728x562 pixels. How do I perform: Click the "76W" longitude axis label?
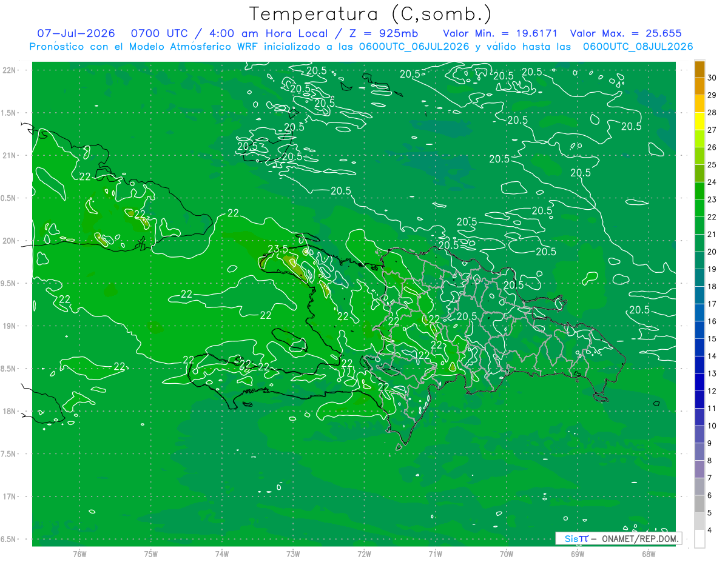[x=79, y=554]
